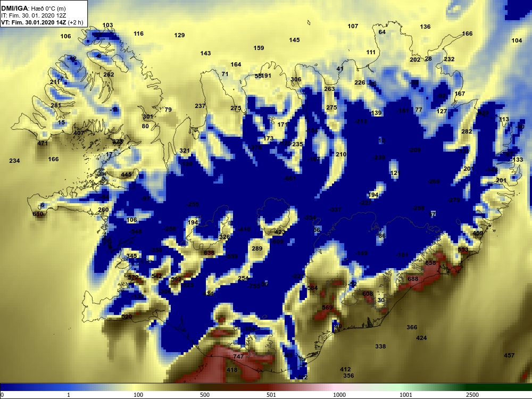
Task: Click the 'VT: Fim. 30.01.2020 14Z (+2 h)' line
Action: [x=42, y=22]
